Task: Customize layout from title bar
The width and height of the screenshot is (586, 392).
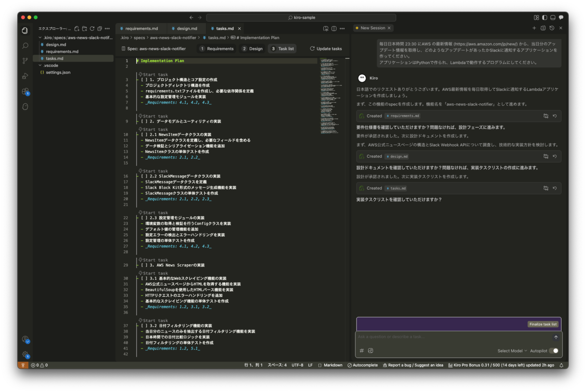Action: coord(537,17)
